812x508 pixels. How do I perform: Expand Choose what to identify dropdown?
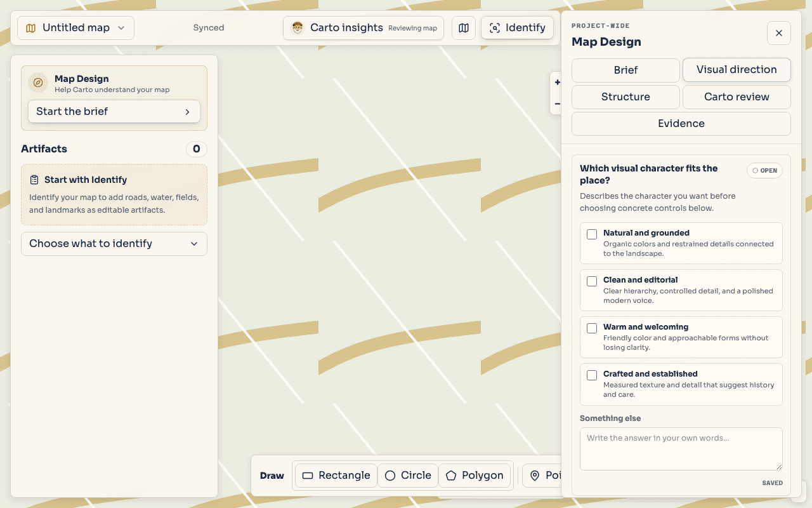(114, 244)
